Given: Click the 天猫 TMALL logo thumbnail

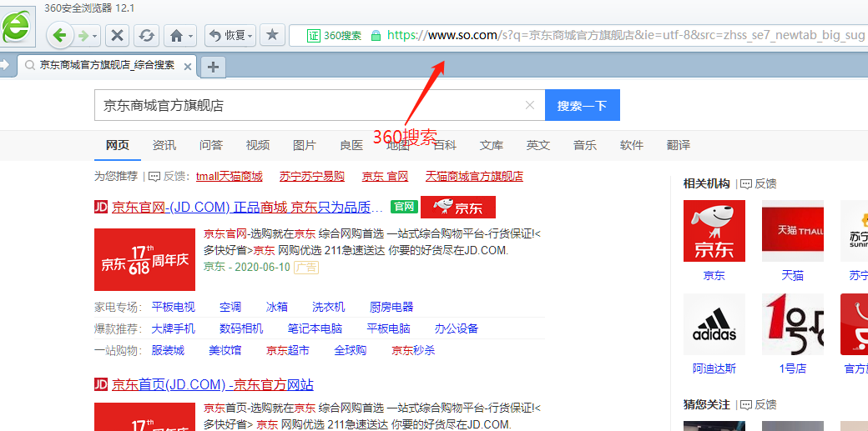Looking at the screenshot, I should pyautogui.click(x=793, y=231).
